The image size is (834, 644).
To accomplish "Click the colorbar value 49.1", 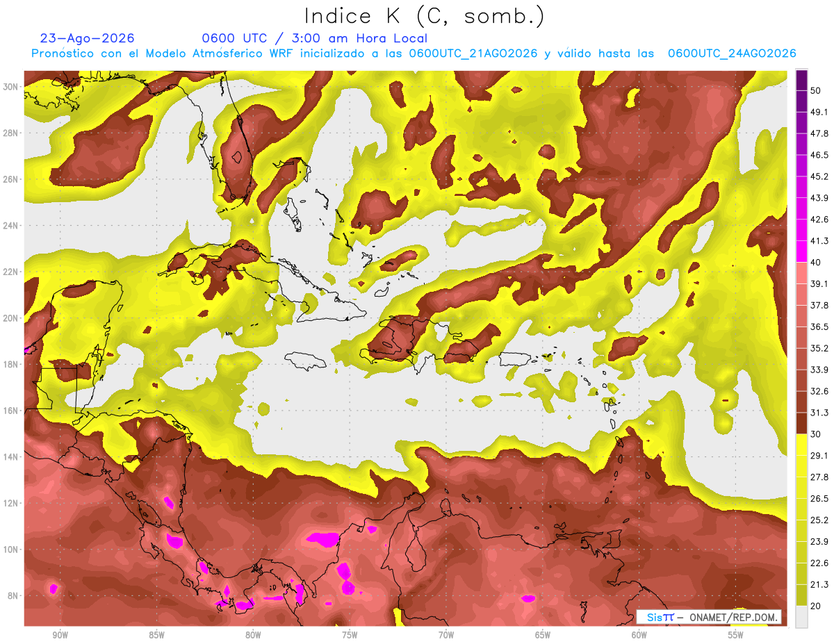I will 819,112.
